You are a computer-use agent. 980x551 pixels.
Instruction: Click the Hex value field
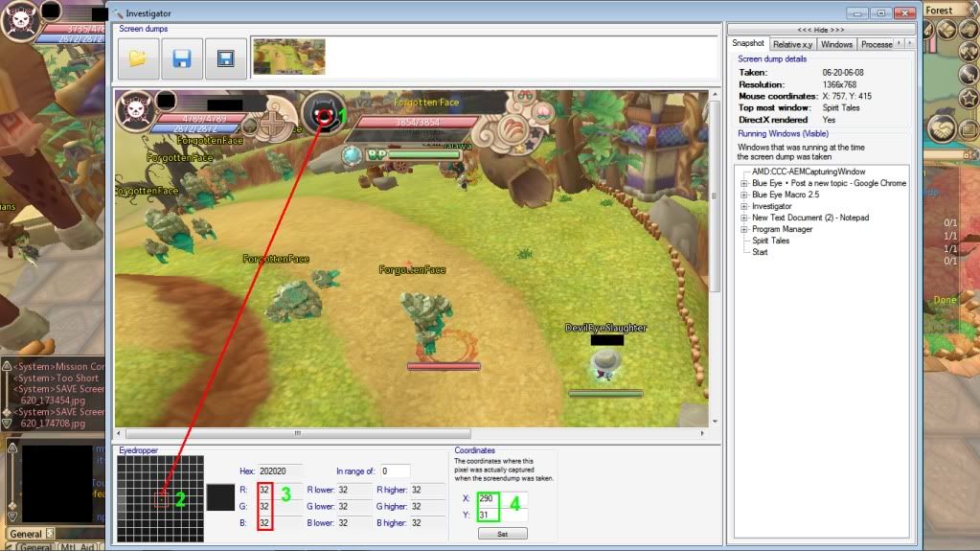click(x=280, y=471)
